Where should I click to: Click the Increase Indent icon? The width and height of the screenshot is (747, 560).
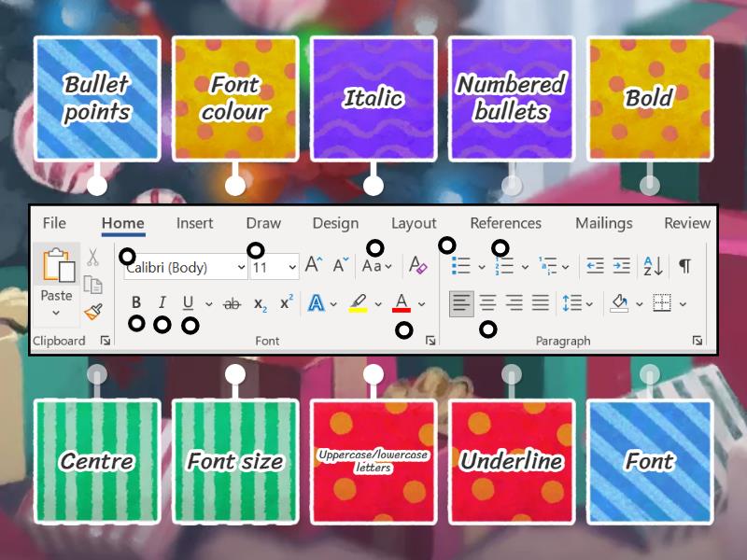[x=621, y=266]
